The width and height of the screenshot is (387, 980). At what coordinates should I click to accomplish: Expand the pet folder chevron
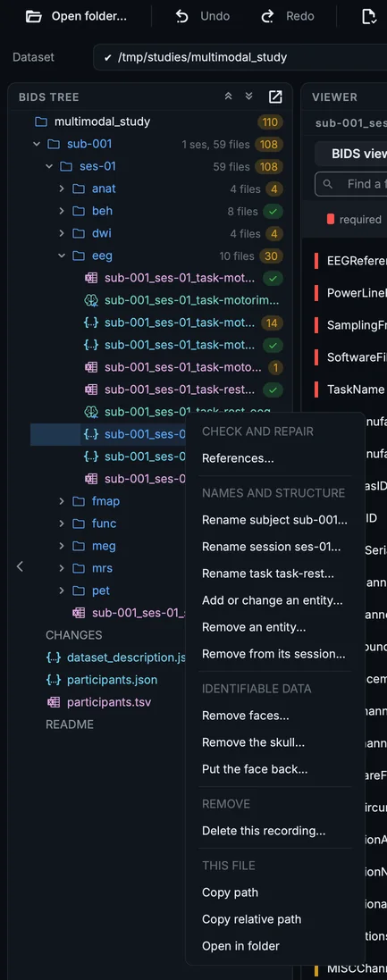coord(62,591)
